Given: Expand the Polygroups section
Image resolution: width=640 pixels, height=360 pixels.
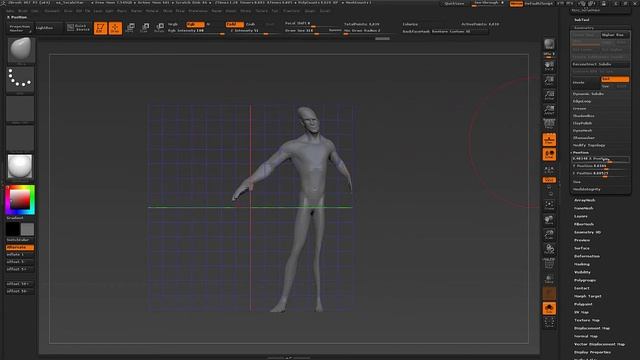Looking at the screenshot, I should point(585,280).
